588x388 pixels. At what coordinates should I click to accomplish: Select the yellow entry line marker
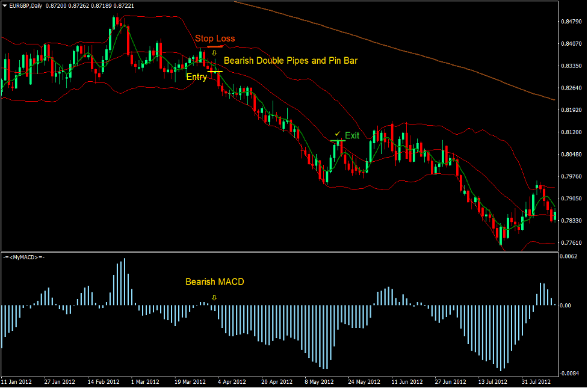click(215, 71)
